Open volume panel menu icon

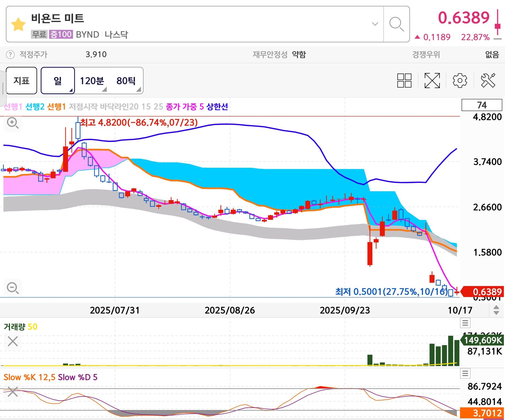pos(465,323)
